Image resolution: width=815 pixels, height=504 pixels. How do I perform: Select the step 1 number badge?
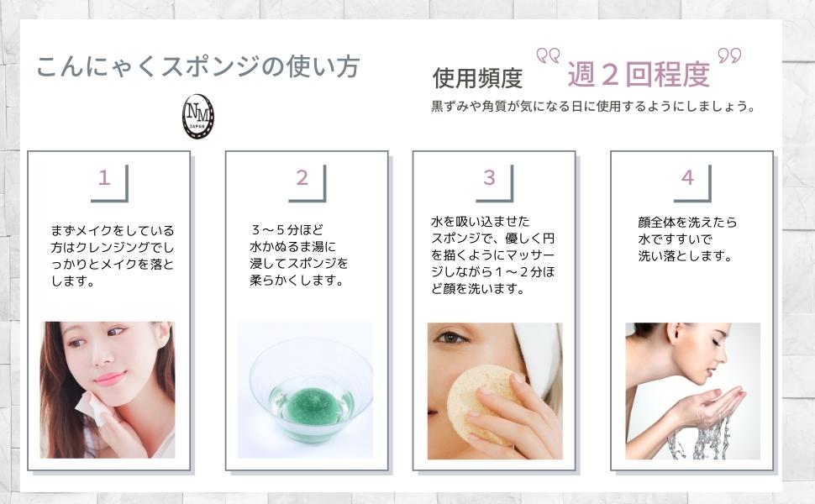coord(110,183)
